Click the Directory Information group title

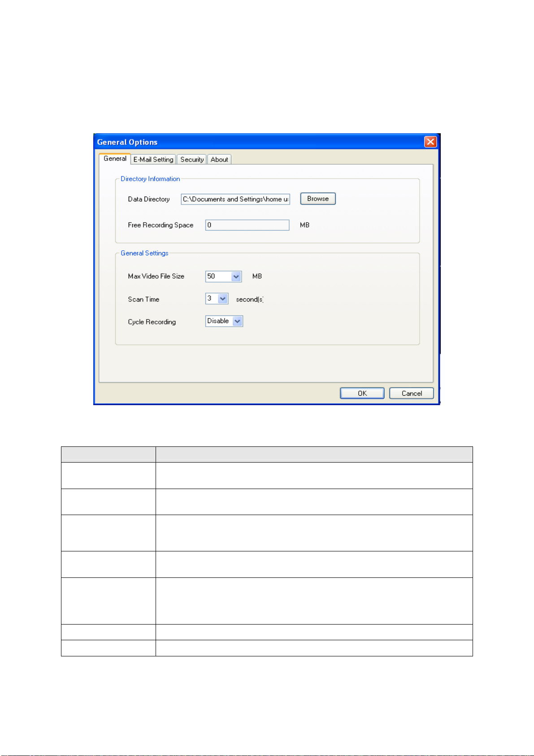[150, 179]
